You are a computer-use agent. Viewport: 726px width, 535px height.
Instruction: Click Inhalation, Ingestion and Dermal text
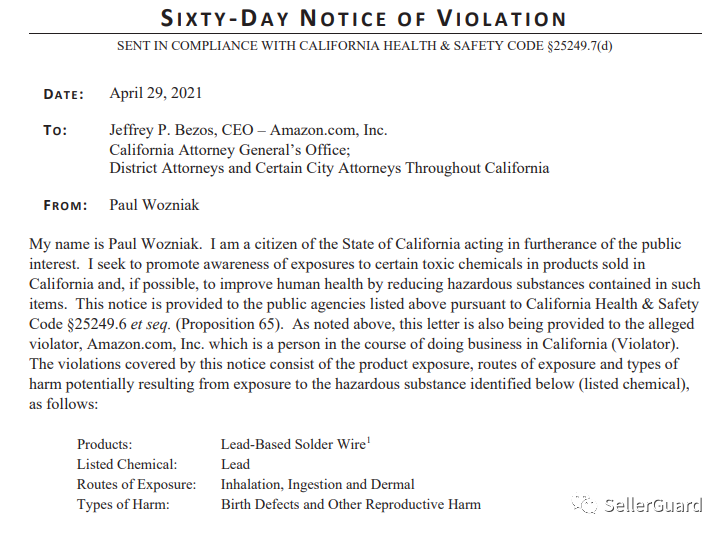[x=318, y=485]
